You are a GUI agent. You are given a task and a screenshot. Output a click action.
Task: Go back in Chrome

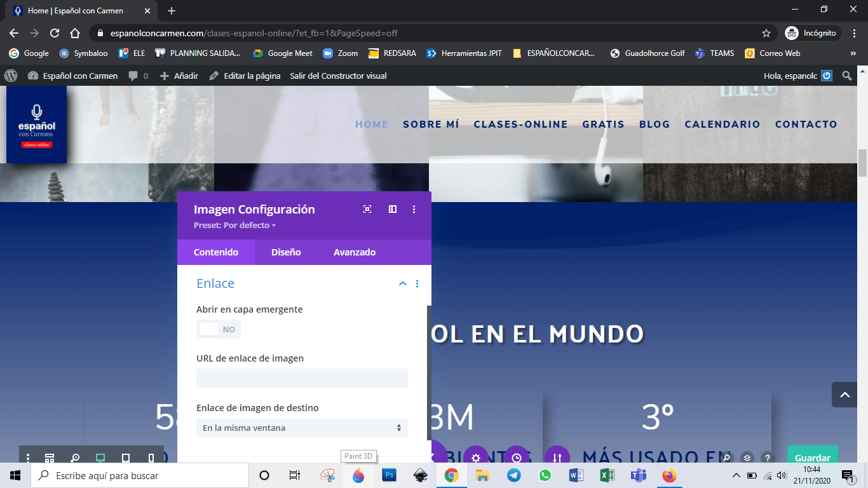(x=14, y=33)
